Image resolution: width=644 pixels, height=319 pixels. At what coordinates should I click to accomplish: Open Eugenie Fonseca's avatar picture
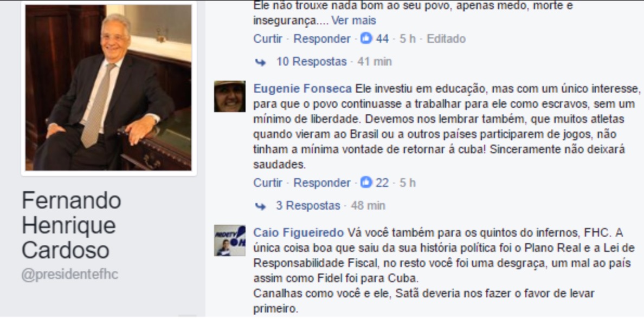tap(230, 96)
